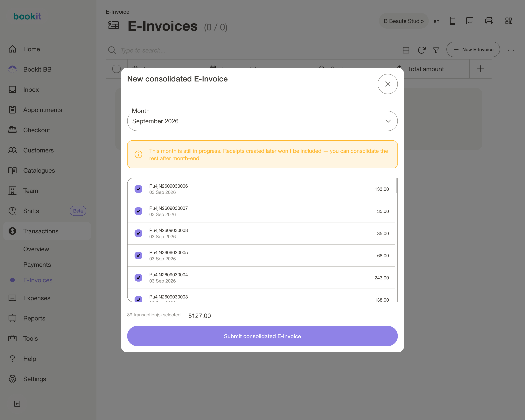Image resolution: width=525 pixels, height=420 pixels.
Task: Open the filter funnel icon
Action: coord(436,50)
